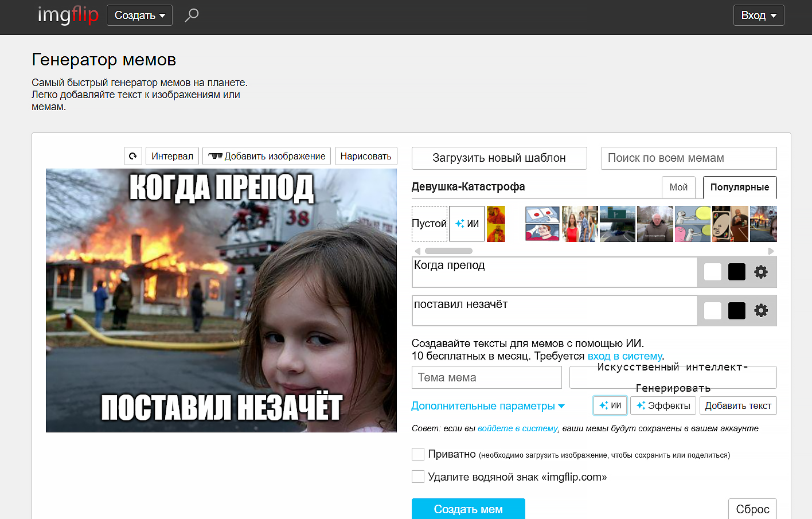Toggle the Приватно checkbox
Viewport: 812px width, 519px height.
coord(418,454)
